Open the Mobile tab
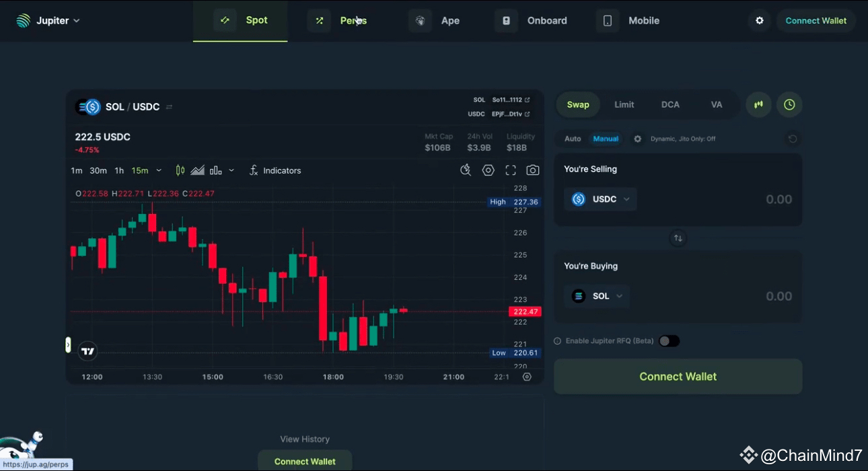 pyautogui.click(x=628, y=21)
